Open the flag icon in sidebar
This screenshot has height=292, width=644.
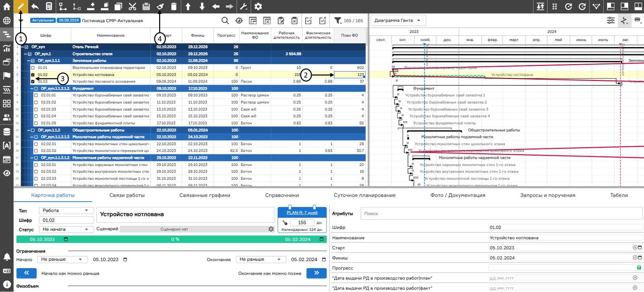(7, 76)
